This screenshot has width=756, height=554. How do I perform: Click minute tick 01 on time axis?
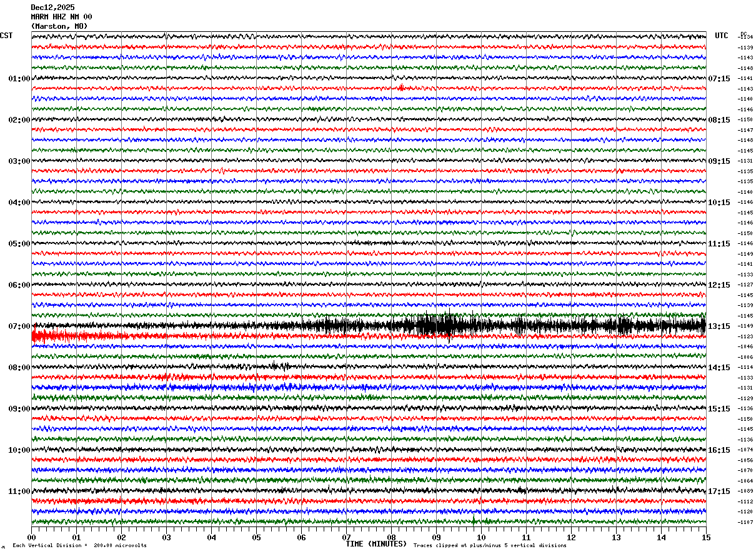[76, 537]
